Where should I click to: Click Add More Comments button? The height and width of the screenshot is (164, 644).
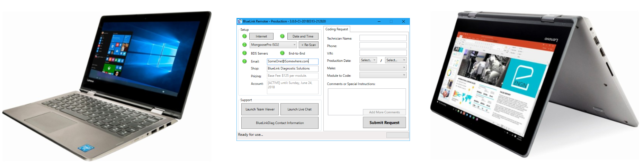tap(384, 112)
